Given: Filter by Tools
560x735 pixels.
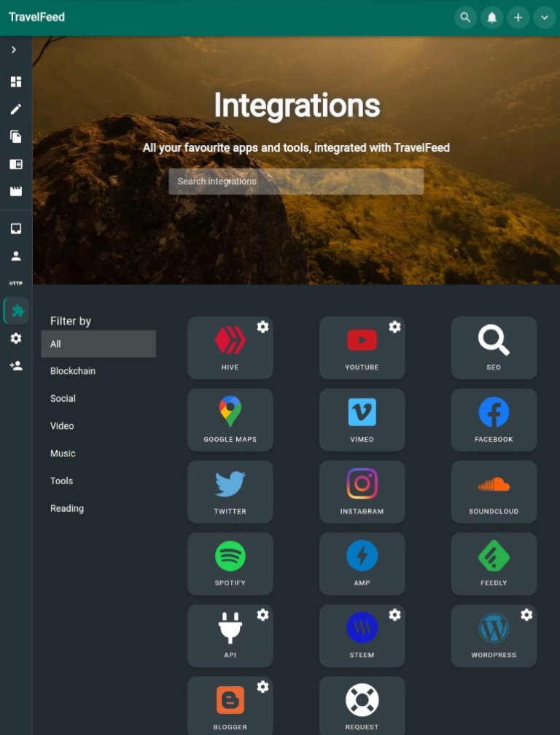Looking at the screenshot, I should 98,481.
